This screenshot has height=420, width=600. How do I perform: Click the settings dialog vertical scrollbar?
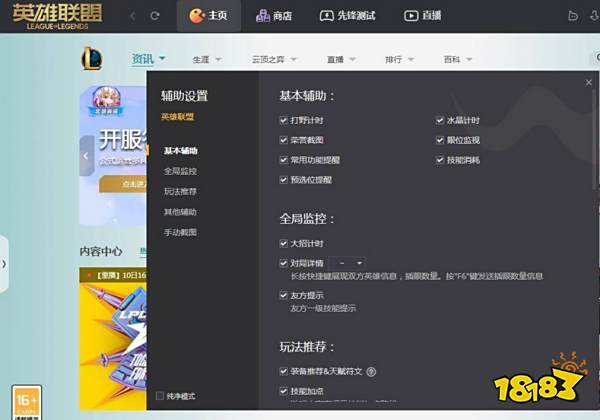(x=595, y=138)
